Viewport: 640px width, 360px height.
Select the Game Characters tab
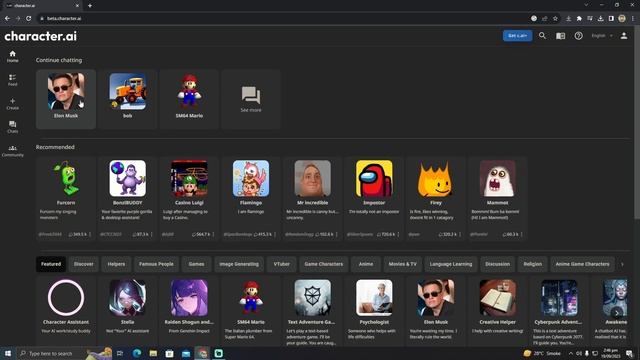(324, 264)
